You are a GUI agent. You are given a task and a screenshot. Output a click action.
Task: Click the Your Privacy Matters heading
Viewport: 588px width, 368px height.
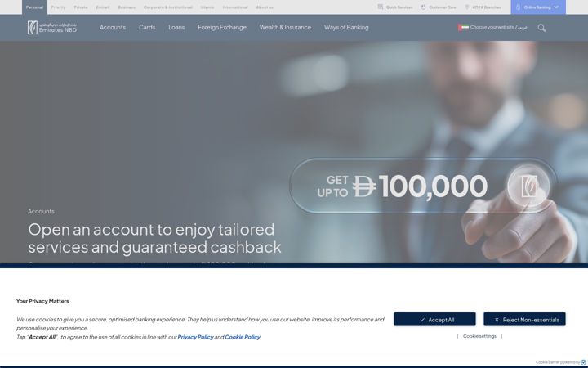42,301
